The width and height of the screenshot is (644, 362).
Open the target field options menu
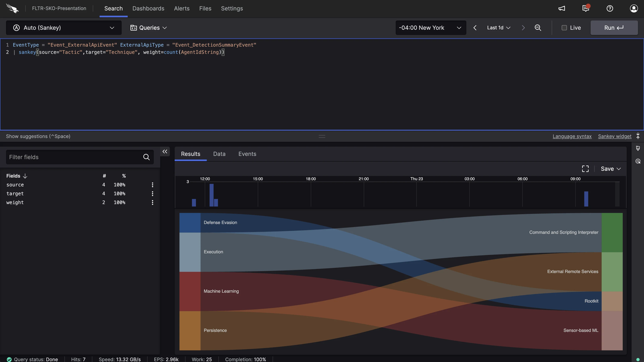153,194
